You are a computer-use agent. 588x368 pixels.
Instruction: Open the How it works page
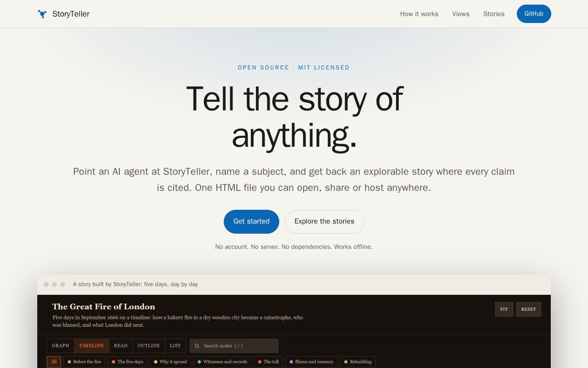tap(419, 14)
